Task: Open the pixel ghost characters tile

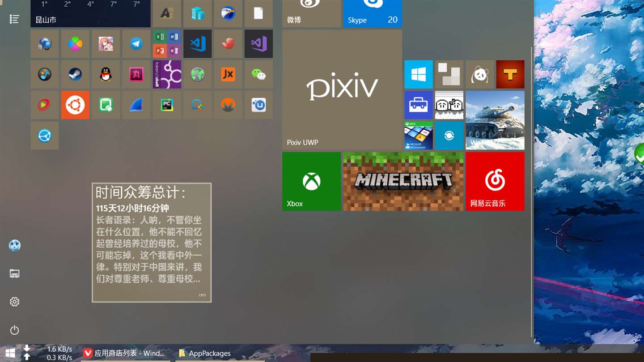Action: tap(449, 105)
